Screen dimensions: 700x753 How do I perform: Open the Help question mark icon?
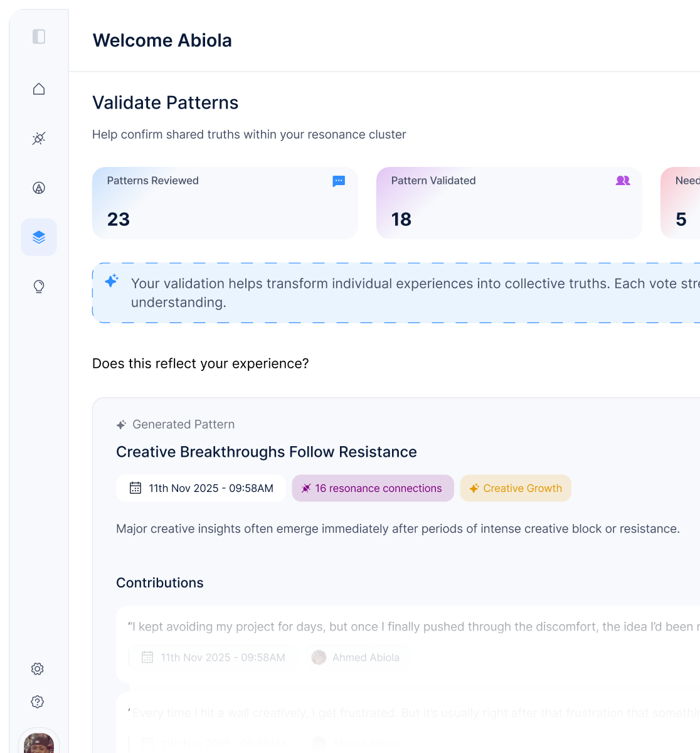pos(38,702)
